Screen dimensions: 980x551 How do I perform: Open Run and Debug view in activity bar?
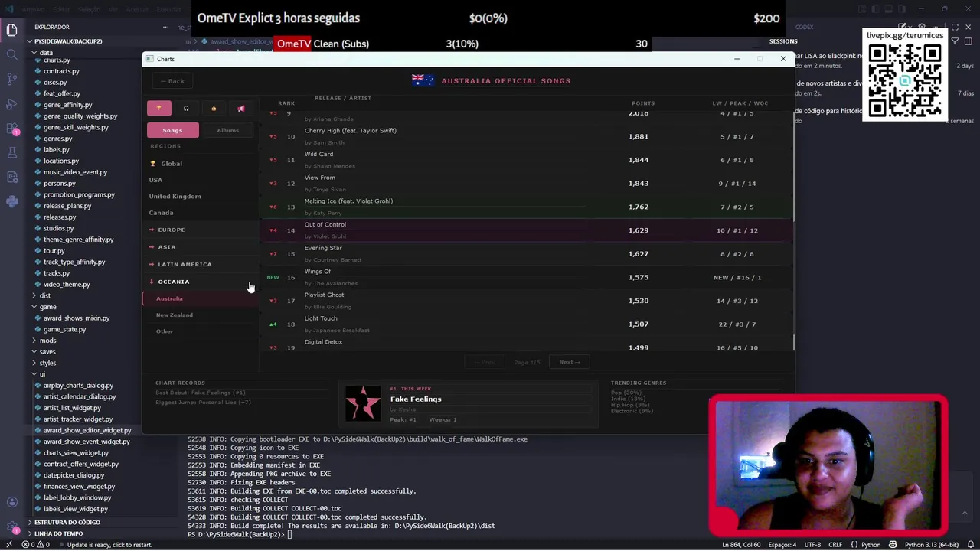[x=11, y=103]
